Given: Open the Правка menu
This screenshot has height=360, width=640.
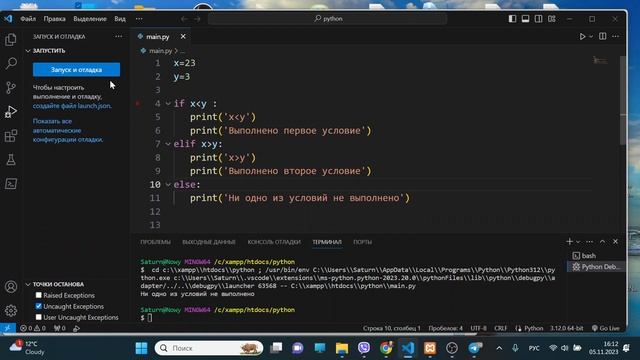Looking at the screenshot, I should (54, 19).
